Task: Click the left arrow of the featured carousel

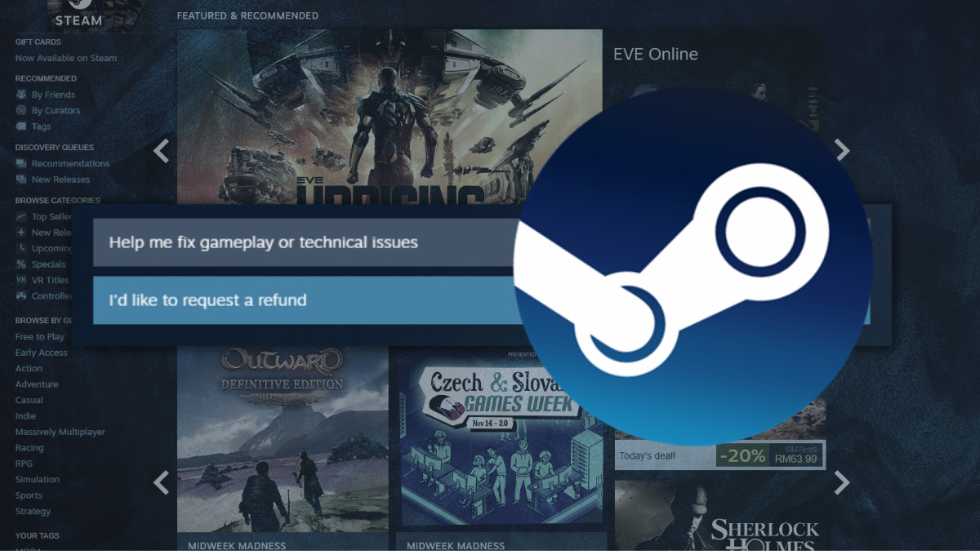Action: 160,151
